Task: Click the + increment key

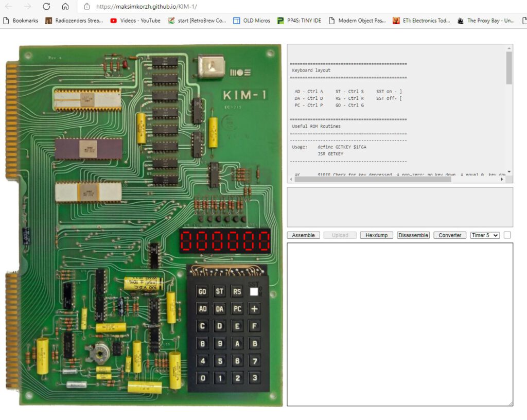Action: 254,309
